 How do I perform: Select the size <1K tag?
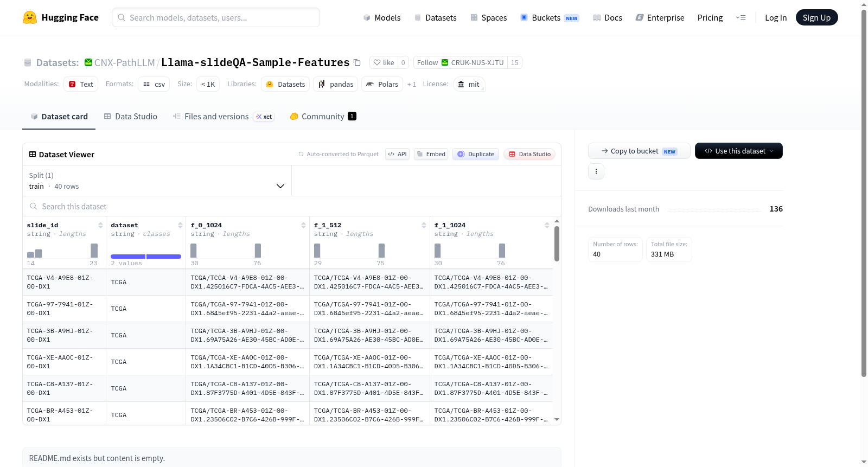pyautogui.click(x=208, y=84)
